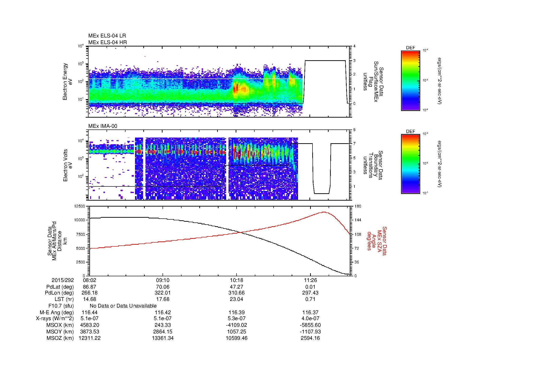Click the M-E Ang value '116.37'
Image resolution: width=555 pixels, height=392 pixels.
(x=310, y=312)
